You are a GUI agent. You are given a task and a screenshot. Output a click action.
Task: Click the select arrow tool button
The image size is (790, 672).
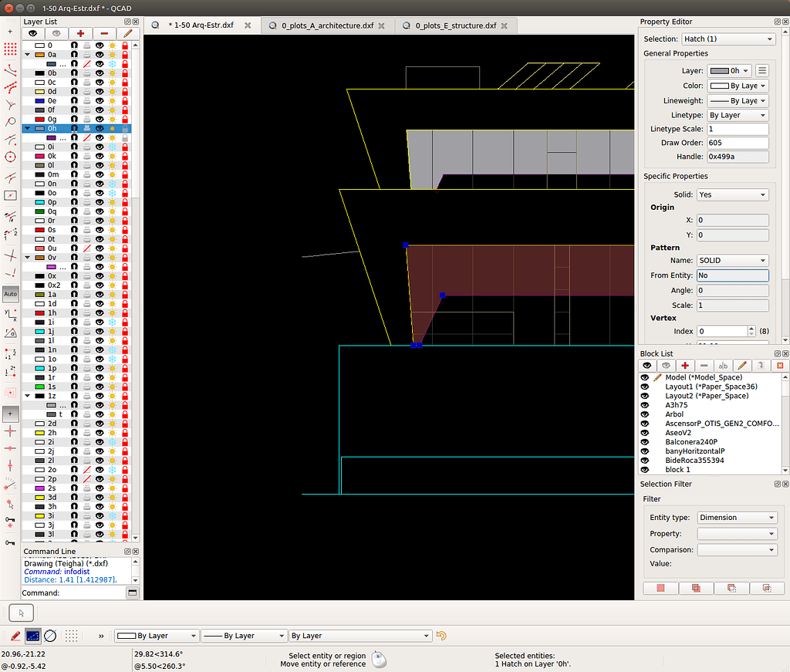click(21, 613)
